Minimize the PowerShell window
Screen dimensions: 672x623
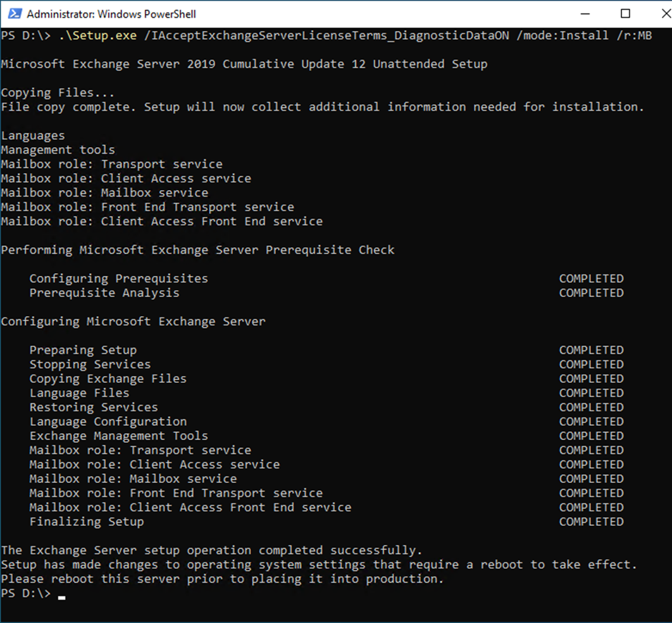[585, 13]
